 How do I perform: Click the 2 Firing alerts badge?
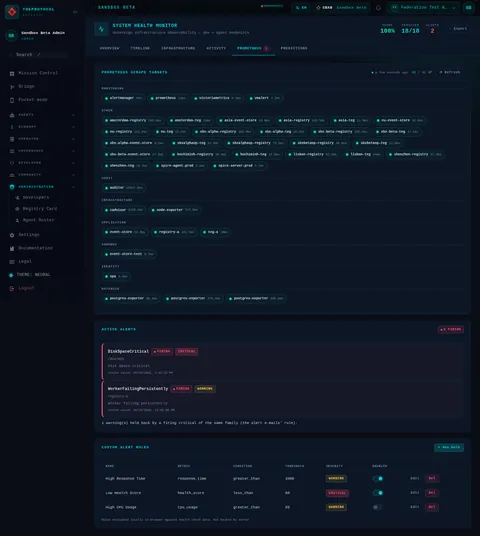pos(451,330)
